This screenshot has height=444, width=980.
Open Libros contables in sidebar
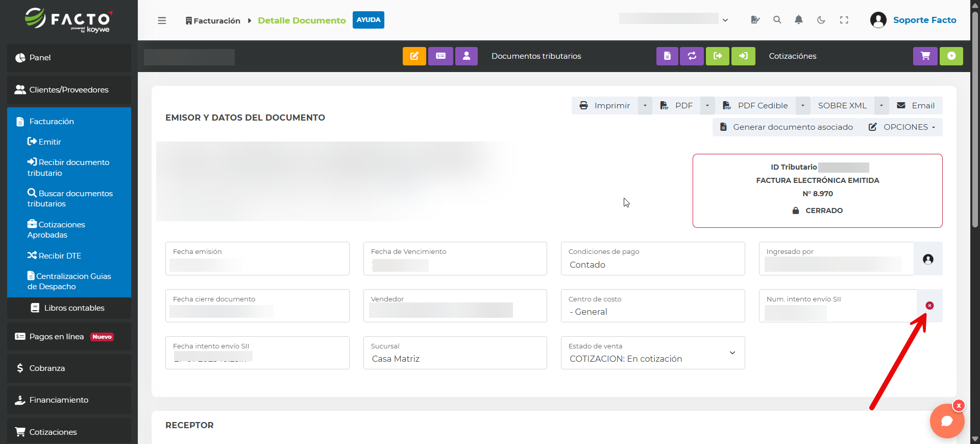[69, 308]
